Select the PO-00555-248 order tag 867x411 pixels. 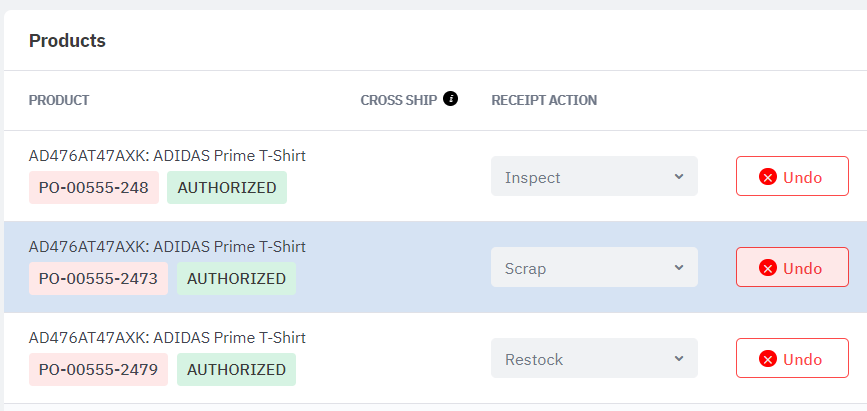94,188
